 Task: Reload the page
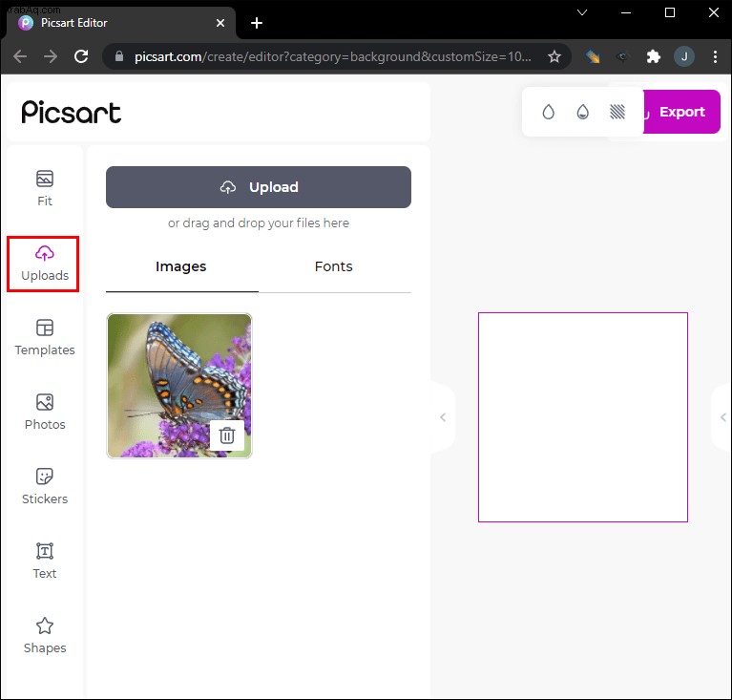click(81, 56)
